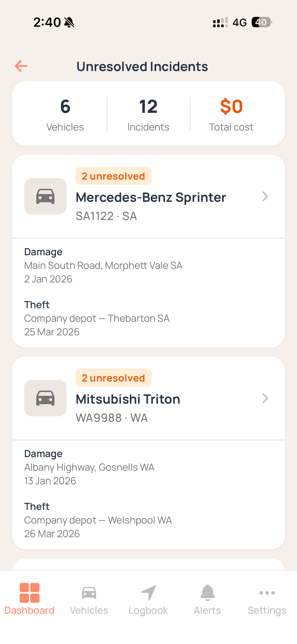The height and width of the screenshot is (644, 297).
Task: Tap the back arrow icon
Action: (21, 66)
